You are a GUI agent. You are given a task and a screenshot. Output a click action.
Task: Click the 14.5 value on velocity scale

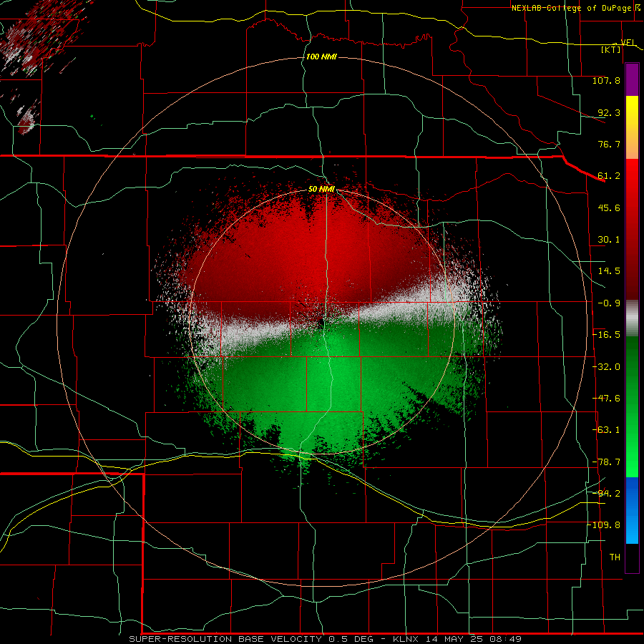tap(609, 271)
